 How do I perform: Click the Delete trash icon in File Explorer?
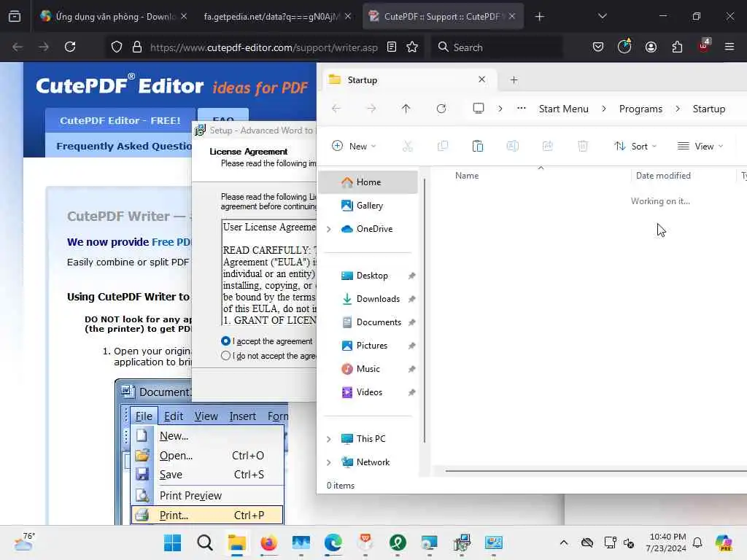pyautogui.click(x=583, y=146)
